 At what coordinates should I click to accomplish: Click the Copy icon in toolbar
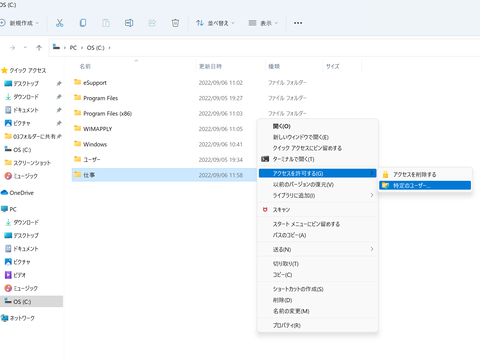pos(83,23)
